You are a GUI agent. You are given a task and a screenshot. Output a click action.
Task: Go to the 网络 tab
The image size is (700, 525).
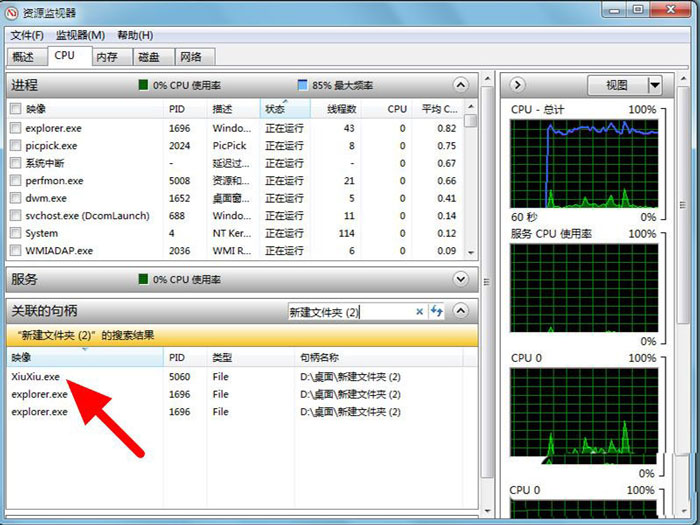pos(189,57)
